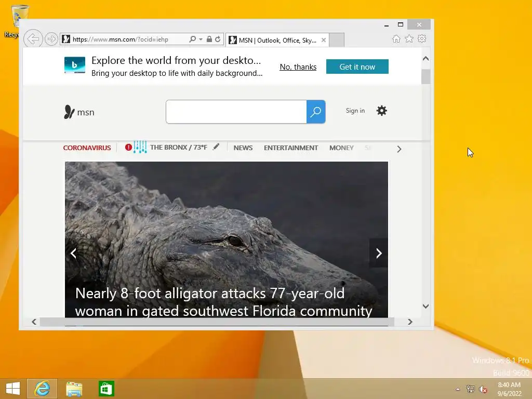This screenshot has width=532, height=399.
Task: Show next story with the right carousel arrow
Action: click(x=379, y=253)
